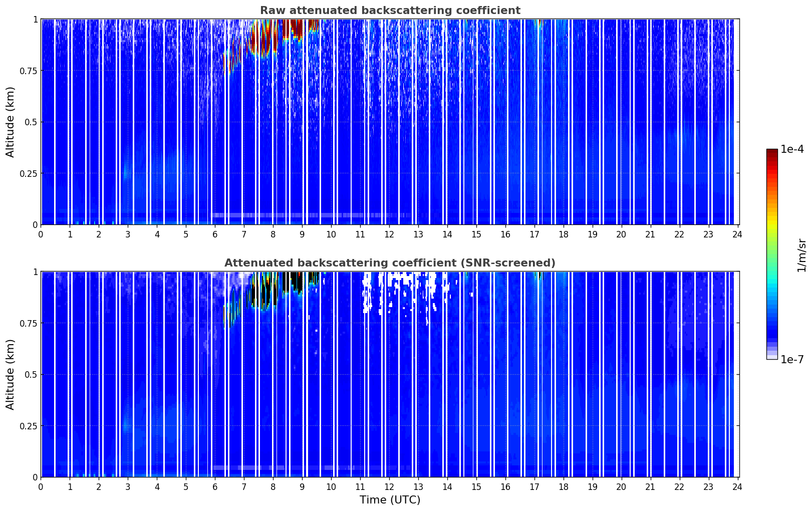Select the white bottom end of the colorbar
The width and height of the screenshot is (812, 511).
772,357
